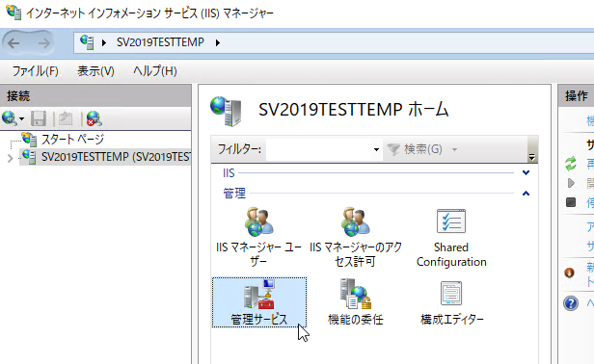Click arrow after SV2019TESTTEMP in address bar
The width and height of the screenshot is (594, 364).
coord(218,42)
